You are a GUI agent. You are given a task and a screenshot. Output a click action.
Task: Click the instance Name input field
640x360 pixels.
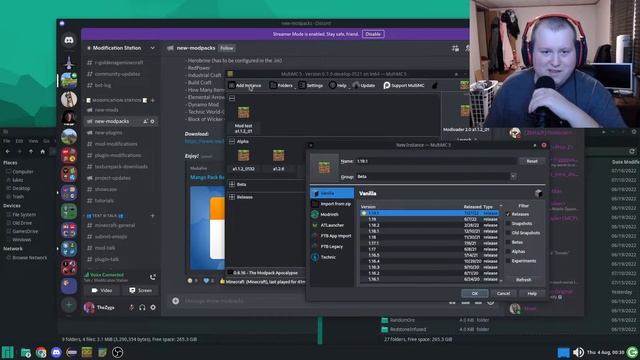point(436,161)
